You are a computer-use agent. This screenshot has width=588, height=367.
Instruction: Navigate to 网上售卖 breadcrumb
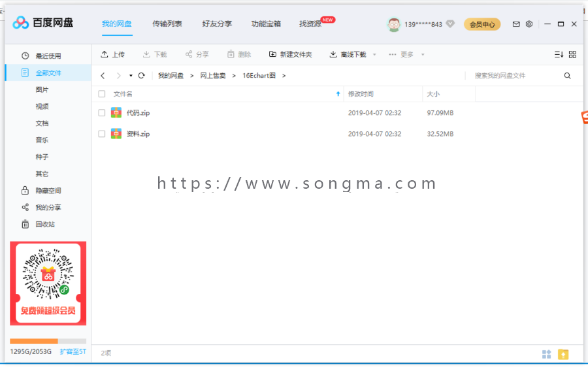click(212, 76)
